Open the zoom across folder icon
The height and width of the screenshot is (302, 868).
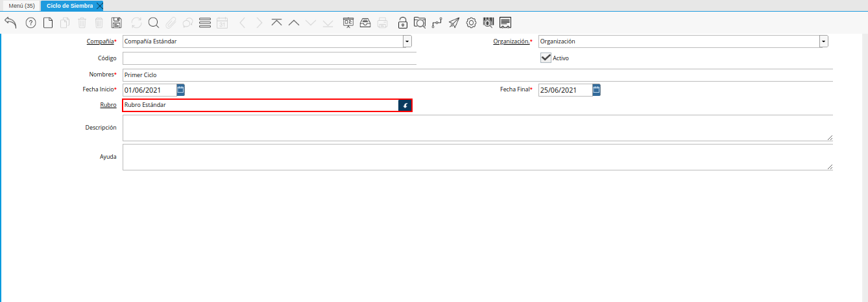420,23
